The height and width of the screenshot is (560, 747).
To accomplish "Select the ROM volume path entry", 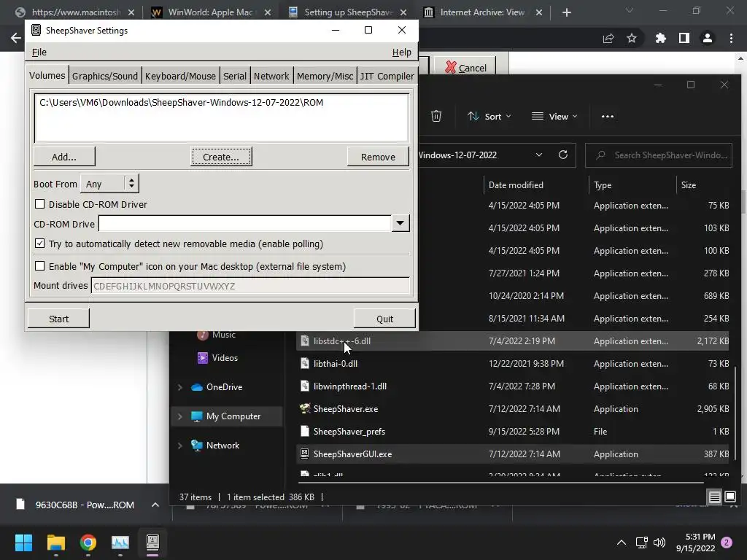I will pos(181,102).
